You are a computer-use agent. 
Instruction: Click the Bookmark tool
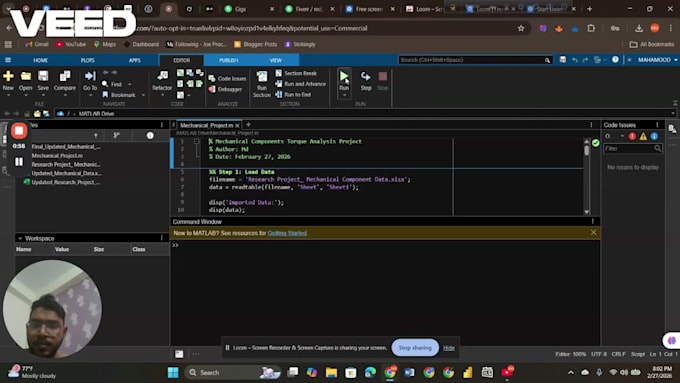coord(119,95)
